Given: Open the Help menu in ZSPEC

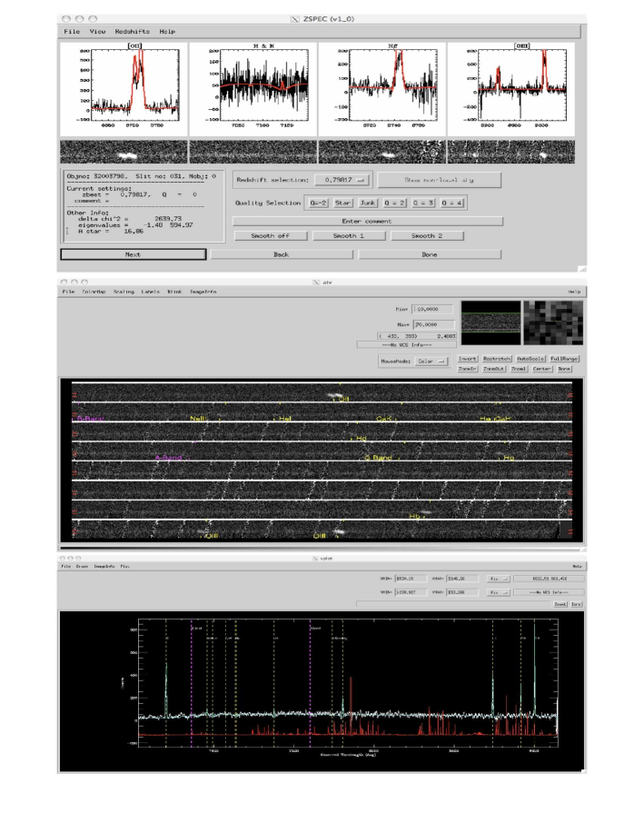Looking at the screenshot, I should (x=167, y=32).
